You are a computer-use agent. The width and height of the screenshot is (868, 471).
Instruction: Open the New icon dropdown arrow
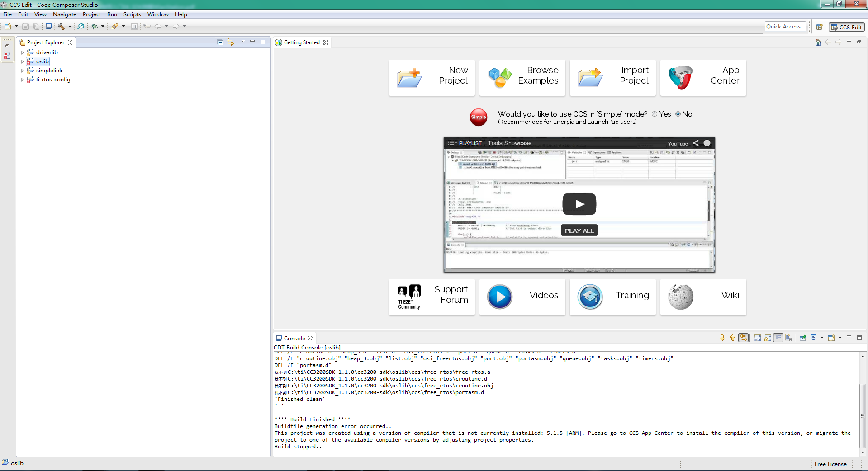pyautogui.click(x=16, y=26)
